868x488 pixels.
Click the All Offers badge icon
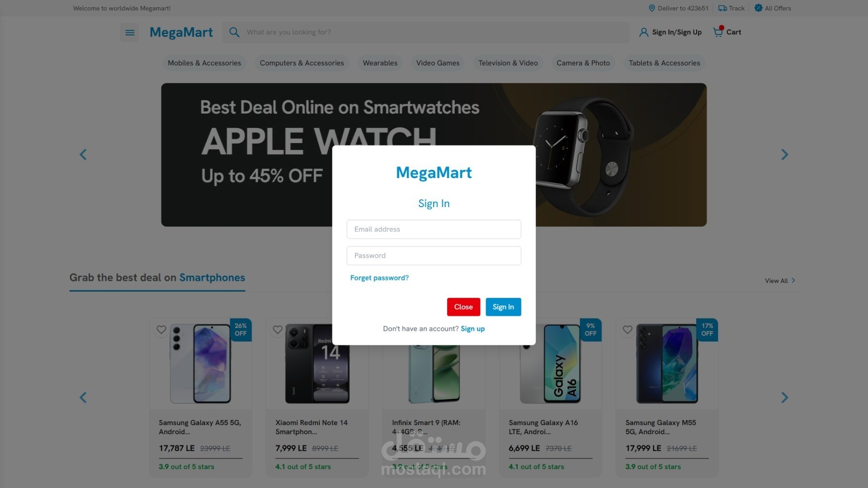tap(758, 8)
